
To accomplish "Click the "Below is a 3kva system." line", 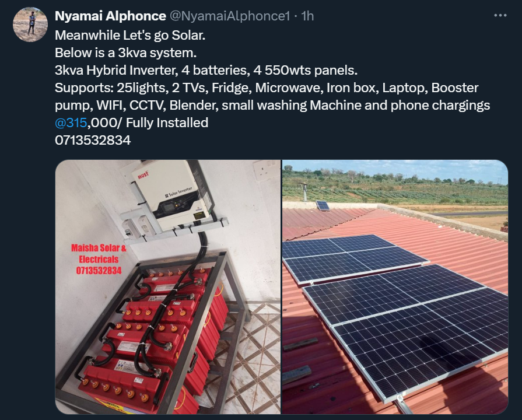I will tap(126, 52).
